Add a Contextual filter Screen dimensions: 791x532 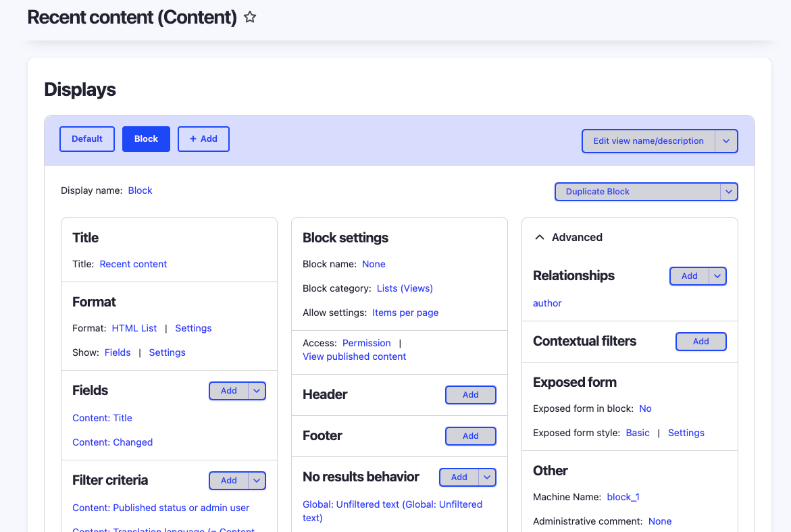pos(701,342)
